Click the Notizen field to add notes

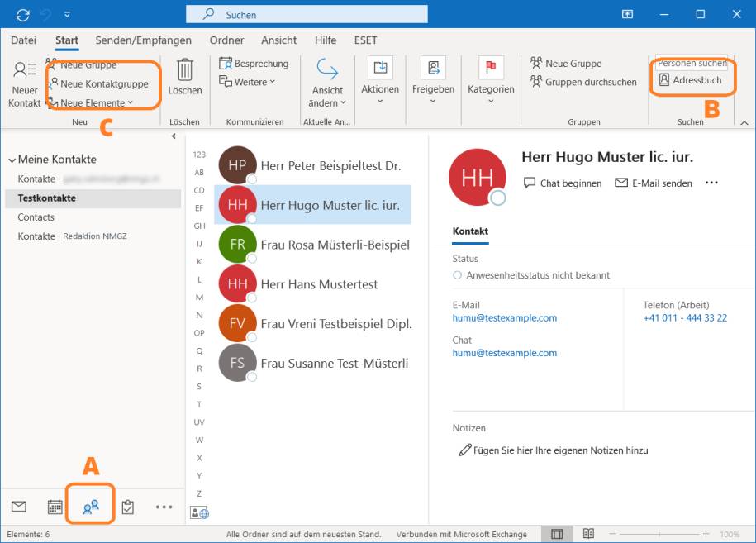[554, 450]
